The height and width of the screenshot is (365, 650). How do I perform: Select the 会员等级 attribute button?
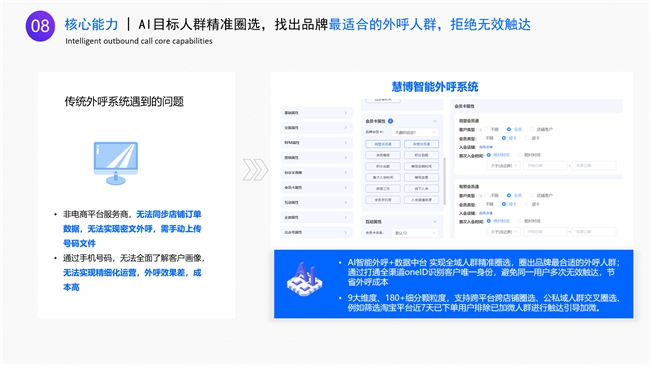383,155
